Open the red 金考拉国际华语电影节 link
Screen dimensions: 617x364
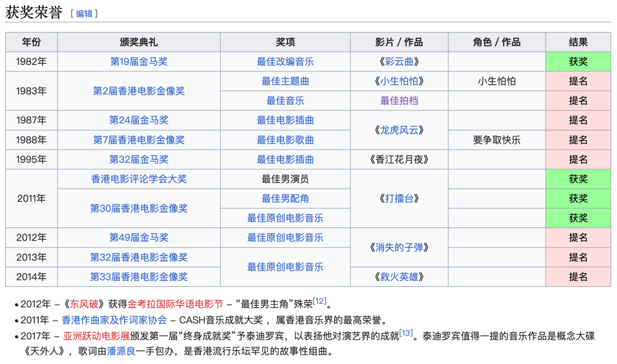(x=175, y=304)
